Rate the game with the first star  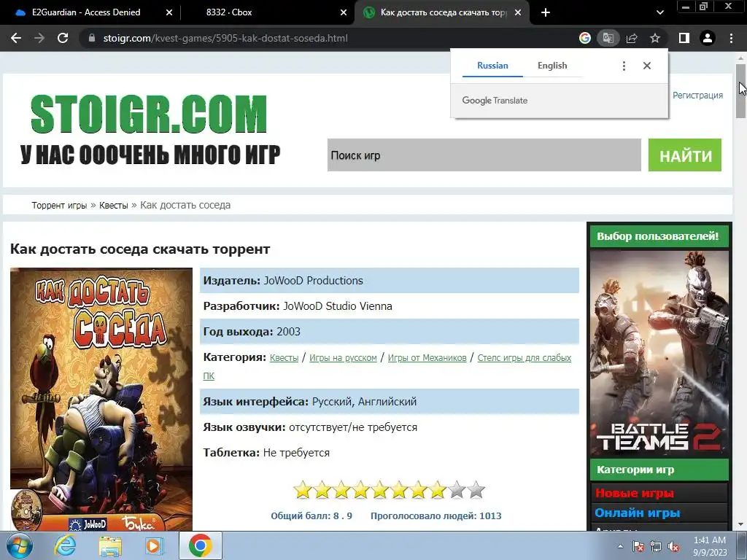(303, 490)
